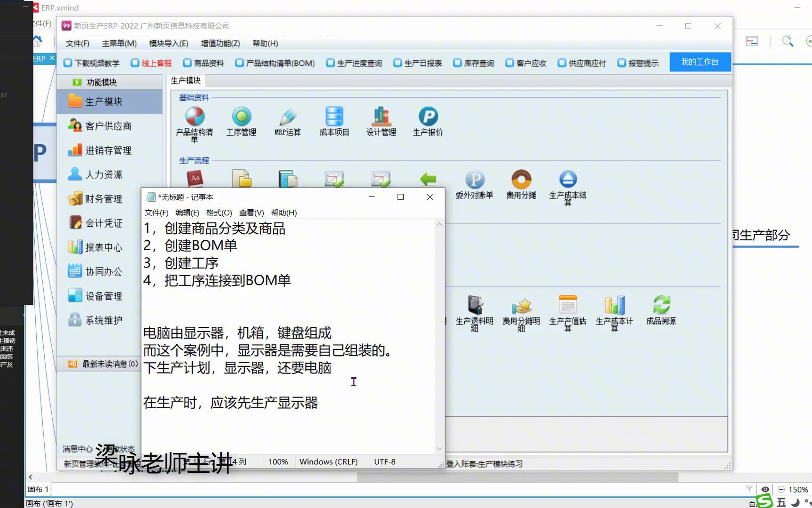The width and height of the screenshot is (812, 508).
Task: Open the 生产成本计算 icon
Action: [614, 314]
